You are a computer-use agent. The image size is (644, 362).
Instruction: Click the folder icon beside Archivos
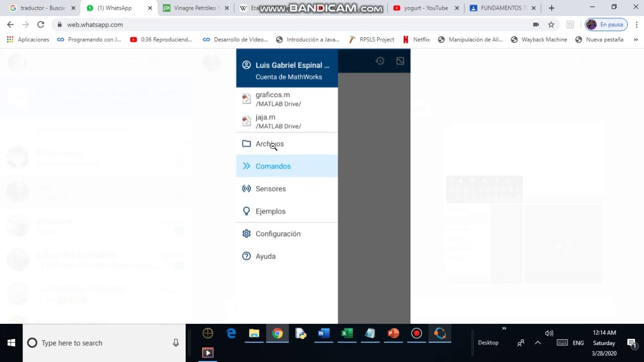tap(247, 144)
